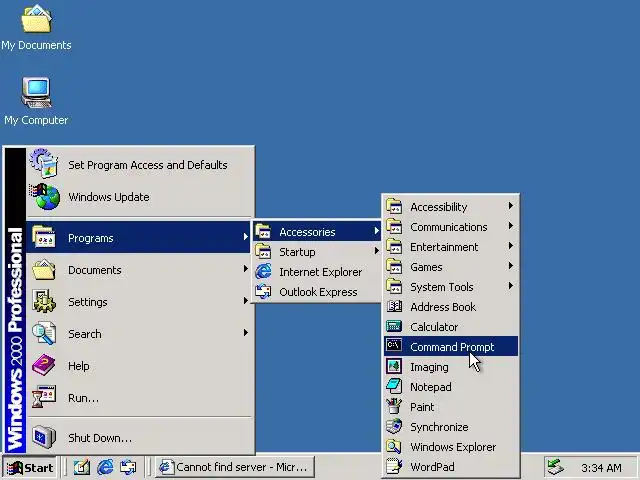Click the Settings gear icon

coord(44,301)
